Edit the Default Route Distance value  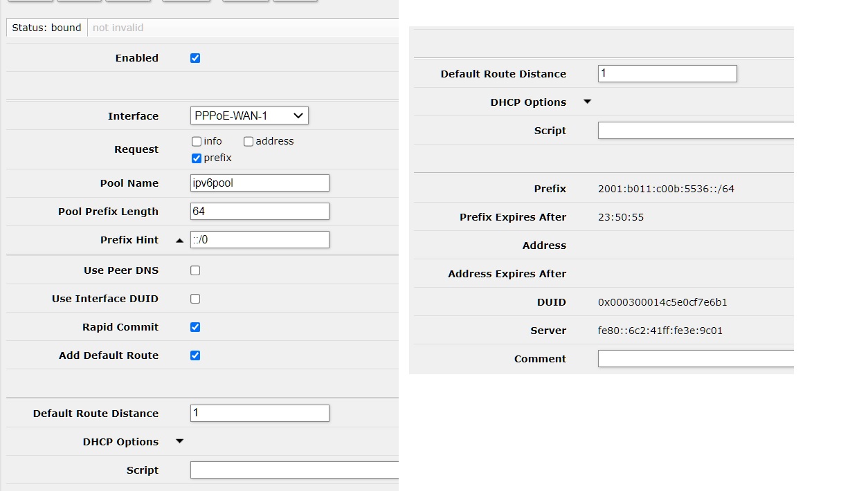point(260,413)
